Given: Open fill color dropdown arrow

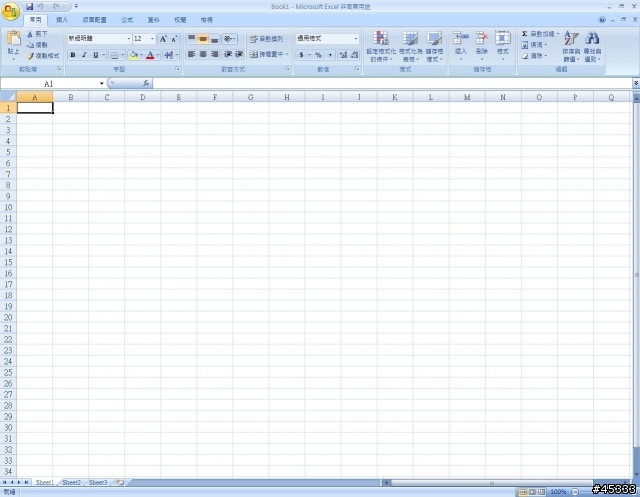Looking at the screenshot, I should click(141, 55).
